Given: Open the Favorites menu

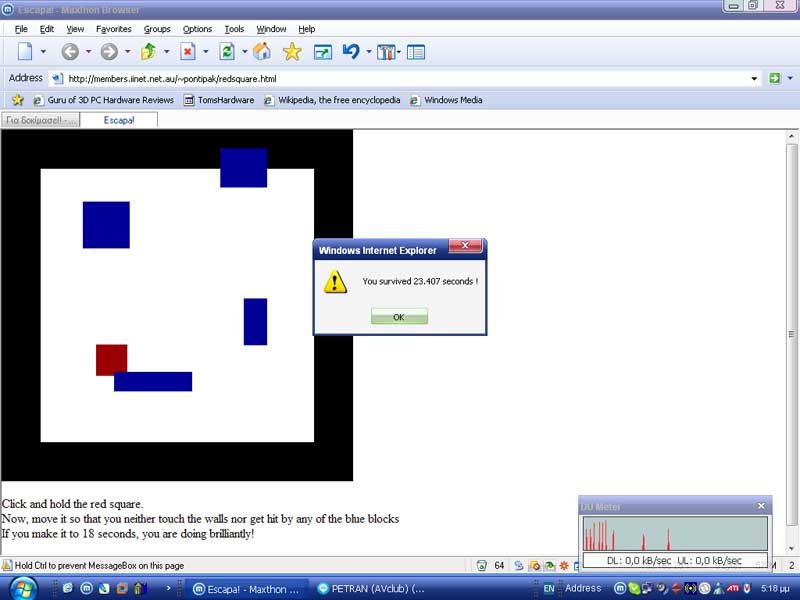Looking at the screenshot, I should tap(113, 29).
